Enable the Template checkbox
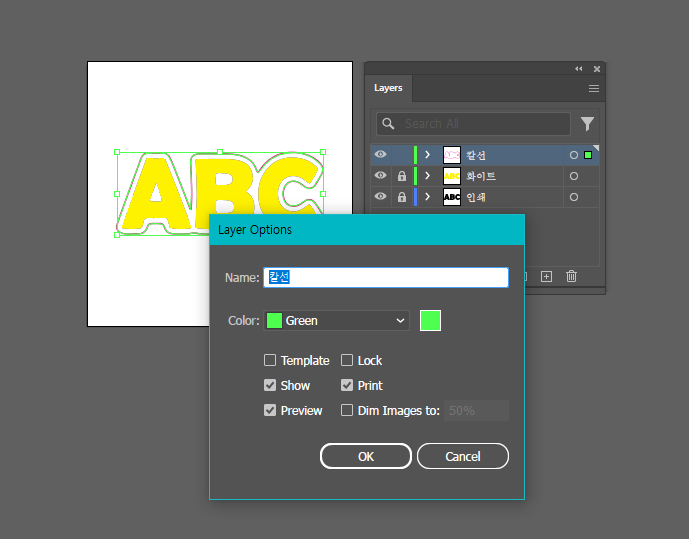This screenshot has width=689, height=539. pos(270,360)
